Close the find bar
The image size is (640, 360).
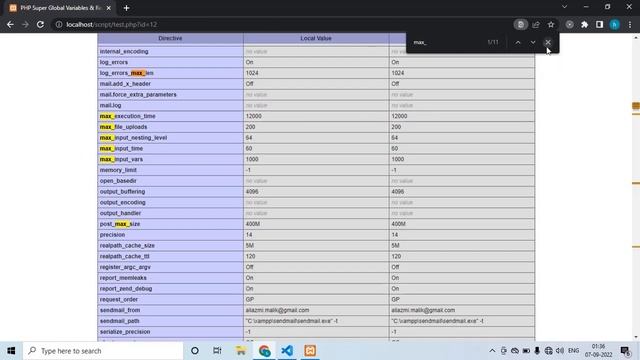click(548, 42)
